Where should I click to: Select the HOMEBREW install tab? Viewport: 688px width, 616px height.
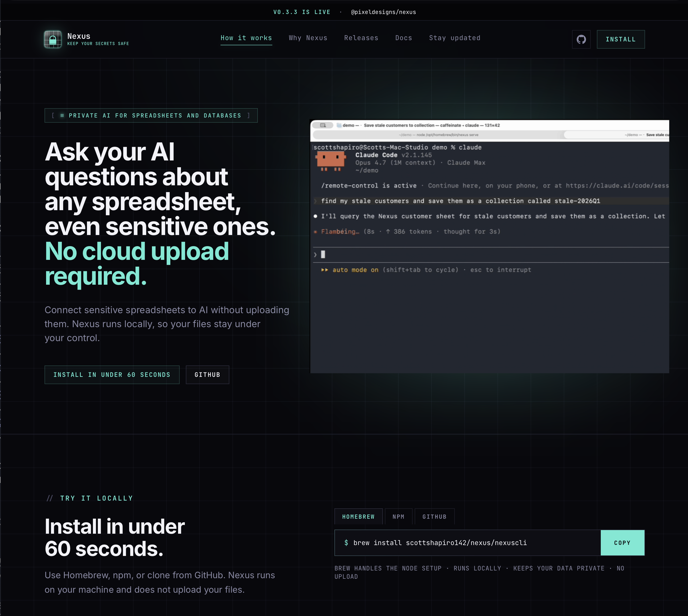(358, 517)
